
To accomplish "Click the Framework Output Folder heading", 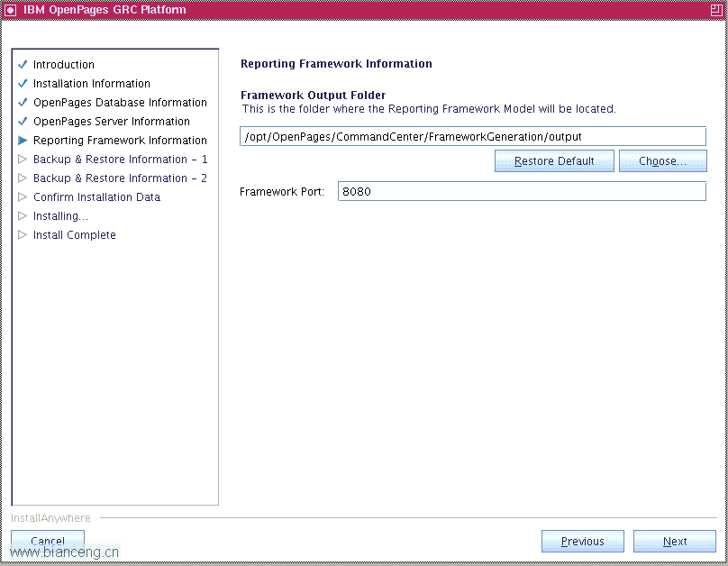I will [x=313, y=96].
